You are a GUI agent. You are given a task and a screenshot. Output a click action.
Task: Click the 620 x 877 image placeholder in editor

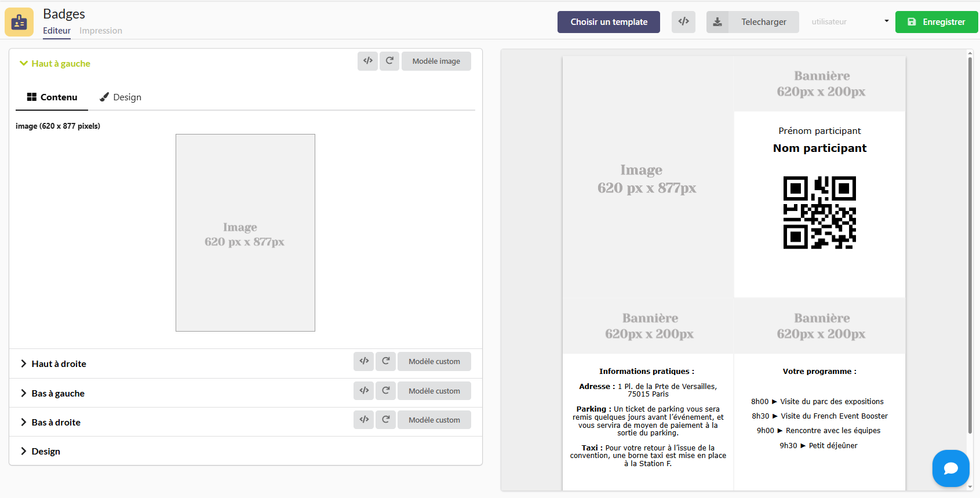pos(245,233)
